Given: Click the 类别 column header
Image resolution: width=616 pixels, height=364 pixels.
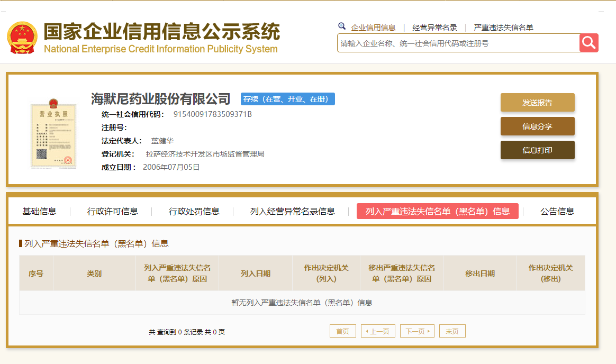Looking at the screenshot, I should (94, 274).
